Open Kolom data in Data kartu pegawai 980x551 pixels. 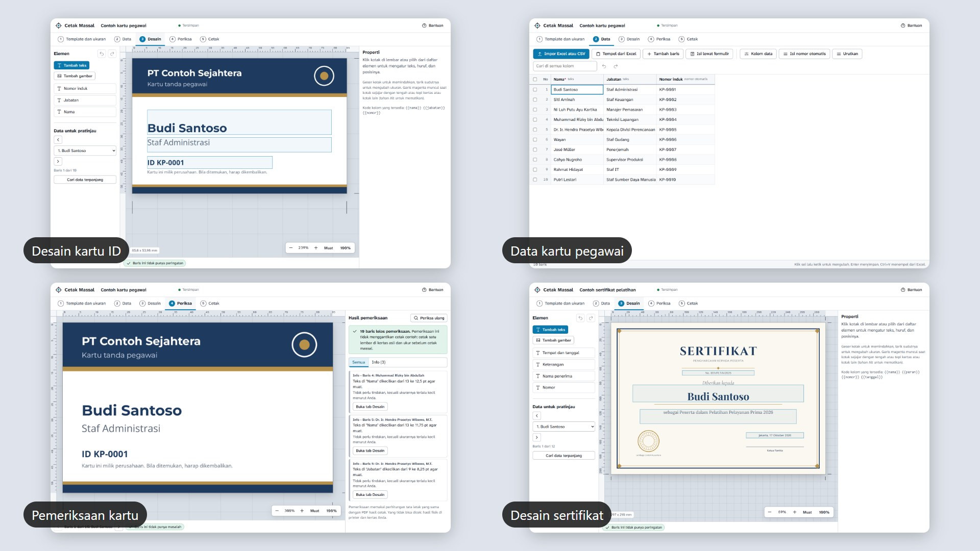(758, 54)
